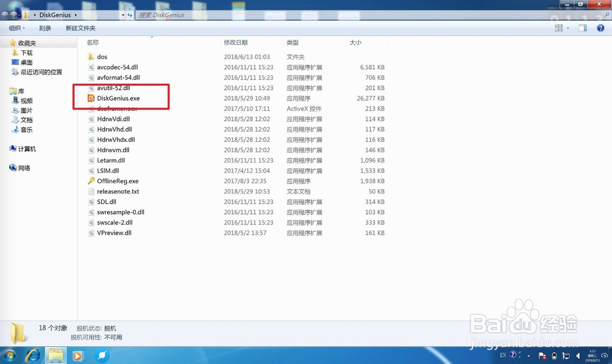Open the address bar history dropdown
The width and height of the screenshot is (612, 364).
point(123,15)
